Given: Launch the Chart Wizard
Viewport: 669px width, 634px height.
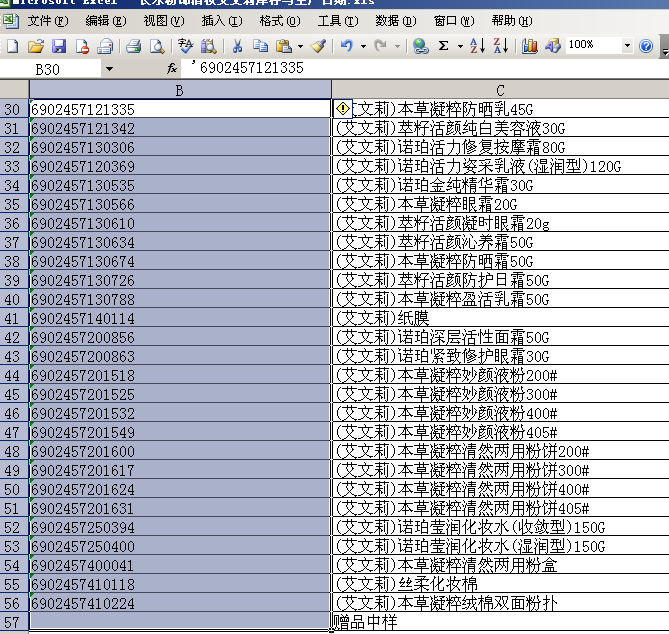Looking at the screenshot, I should click(x=529, y=46).
